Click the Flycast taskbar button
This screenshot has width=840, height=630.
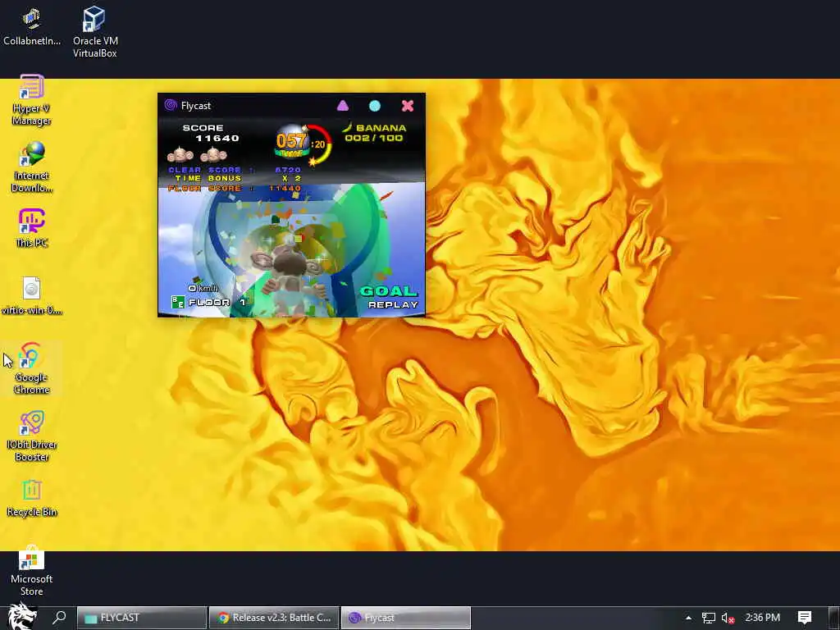[406, 618]
